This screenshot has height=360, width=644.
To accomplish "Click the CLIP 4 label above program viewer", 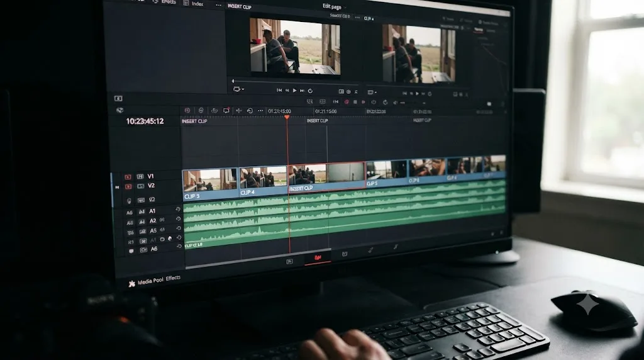I will pyautogui.click(x=369, y=18).
